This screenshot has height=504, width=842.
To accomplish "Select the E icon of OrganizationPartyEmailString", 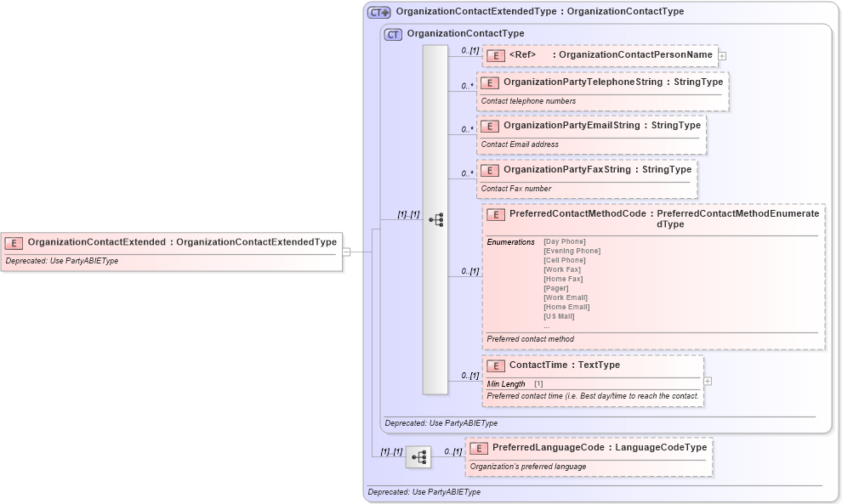I will [491, 126].
